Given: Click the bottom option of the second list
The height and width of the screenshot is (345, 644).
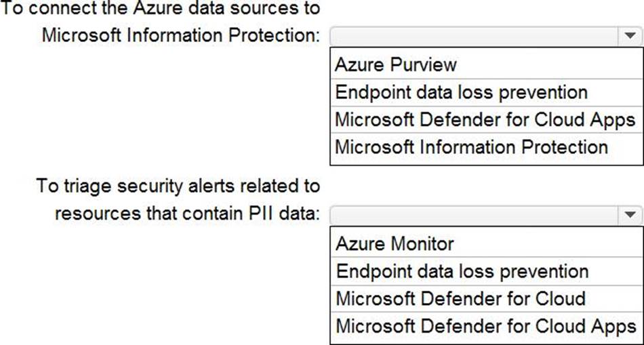Looking at the screenshot, I should pyautogui.click(x=485, y=326).
